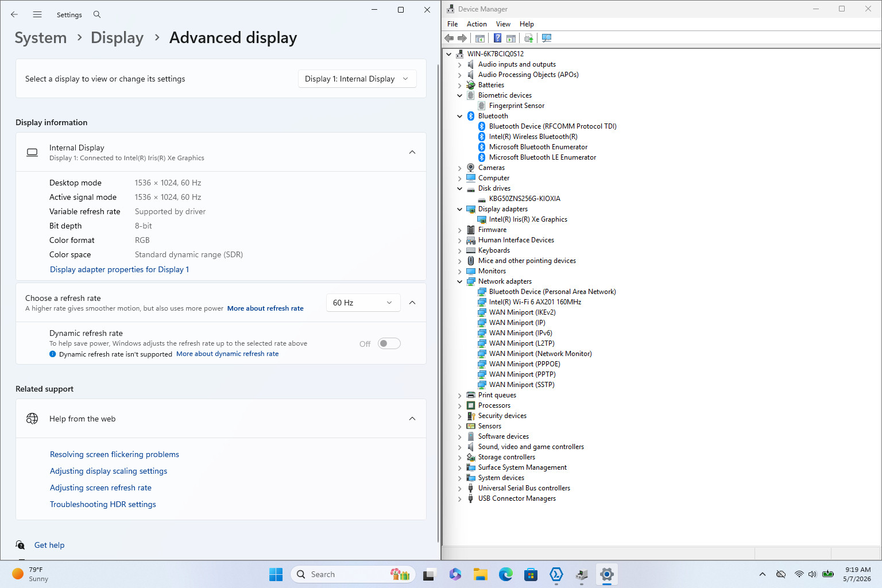This screenshot has width=882, height=588.
Task: Open File menu in Device Manager
Action: (x=452, y=24)
